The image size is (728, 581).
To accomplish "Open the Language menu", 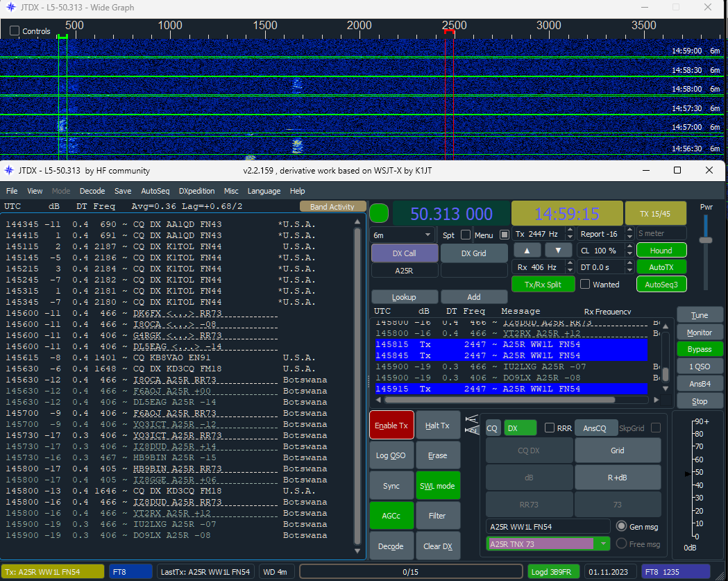I will (264, 191).
